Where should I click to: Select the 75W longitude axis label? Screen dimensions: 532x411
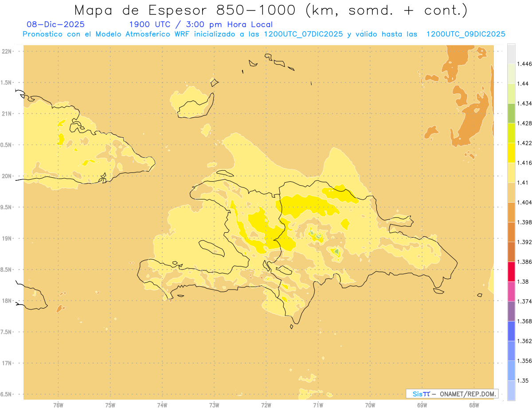(x=110, y=405)
